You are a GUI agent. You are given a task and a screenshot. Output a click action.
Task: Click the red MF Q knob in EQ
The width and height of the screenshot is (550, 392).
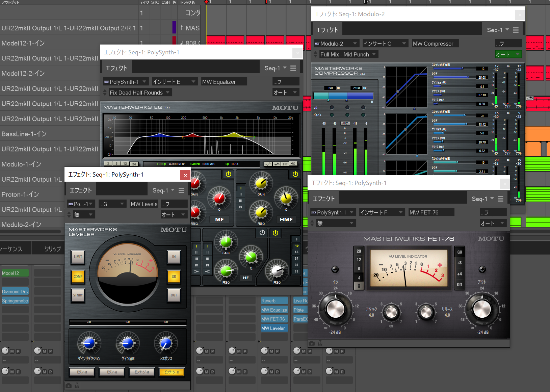tap(219, 198)
